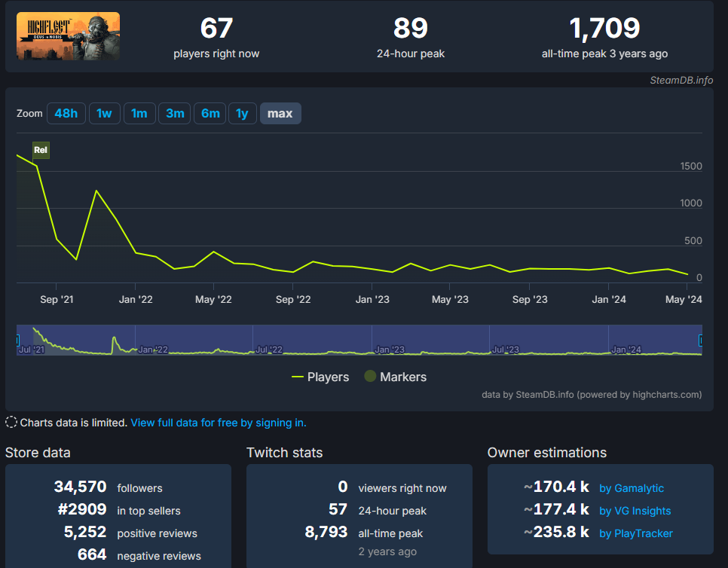728x568 pixels.
Task: Click the dashed circle limited-data icon
Action: (11, 423)
